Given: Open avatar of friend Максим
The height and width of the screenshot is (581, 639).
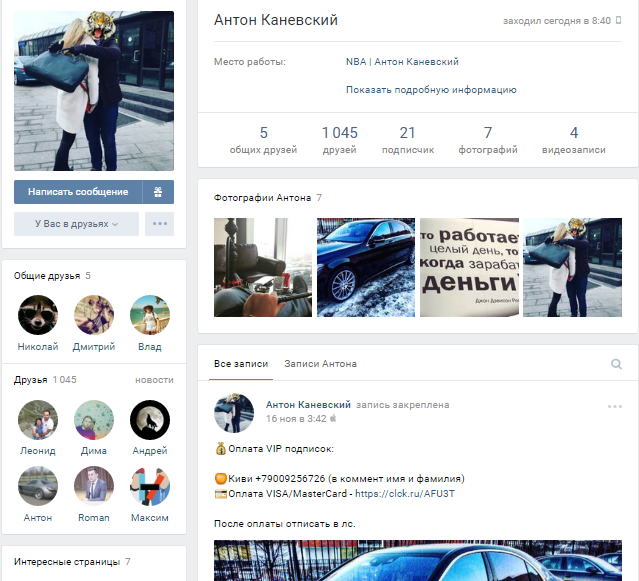Looking at the screenshot, I should click(150, 486).
